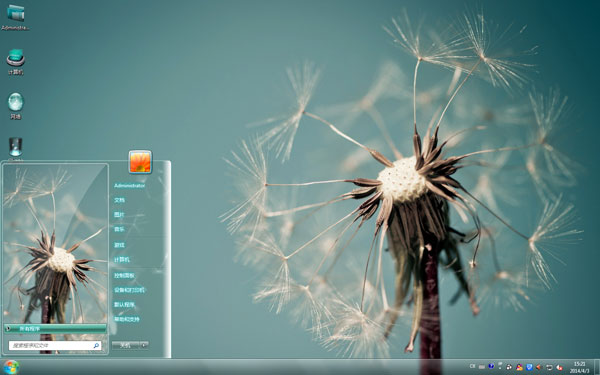Open the QQ penguin tray icon

point(509,367)
